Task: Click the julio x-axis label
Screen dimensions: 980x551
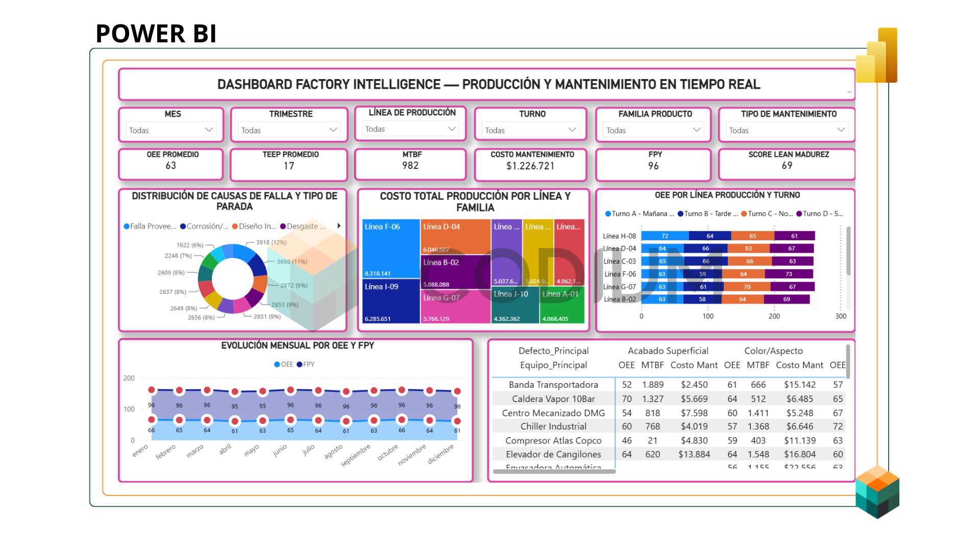Action: [309, 450]
